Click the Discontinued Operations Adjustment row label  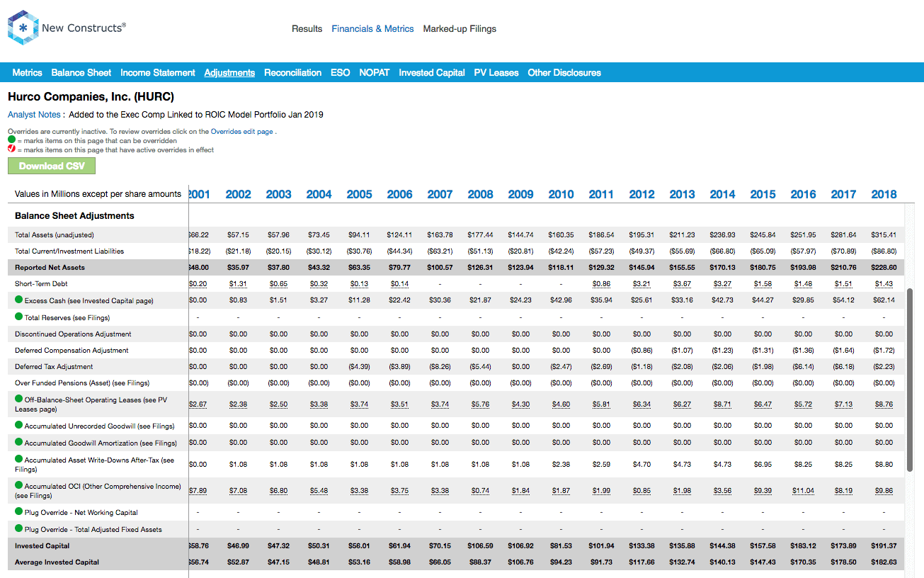coord(73,334)
